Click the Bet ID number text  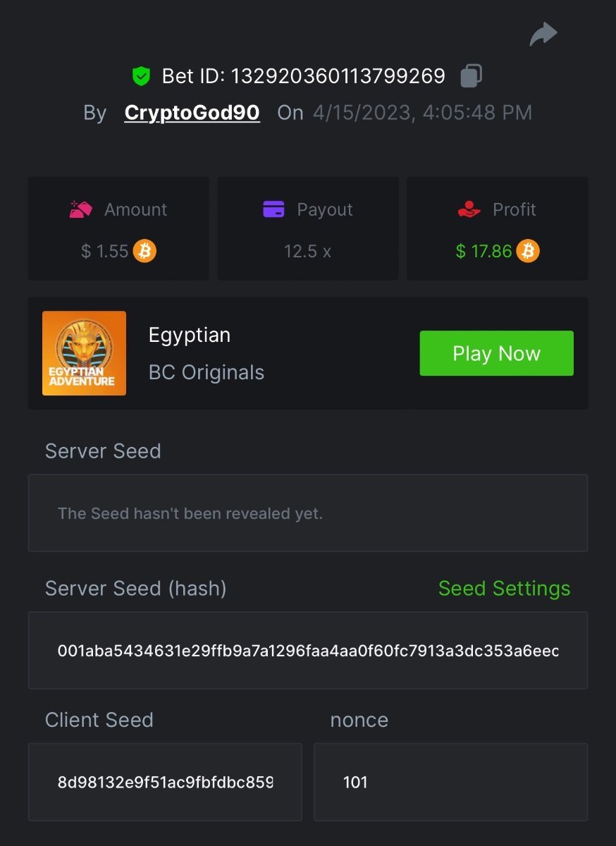click(x=303, y=76)
